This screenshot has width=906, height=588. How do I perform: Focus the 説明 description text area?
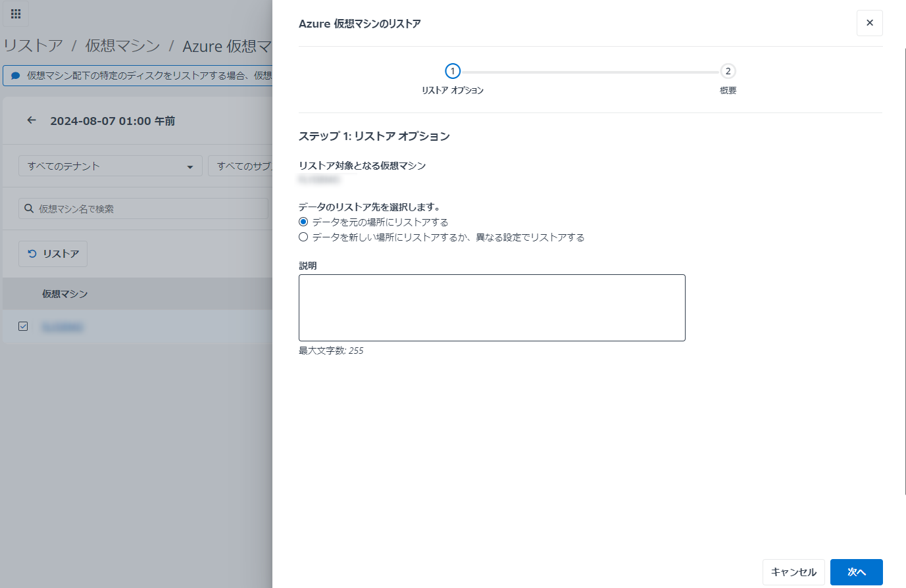click(x=492, y=308)
